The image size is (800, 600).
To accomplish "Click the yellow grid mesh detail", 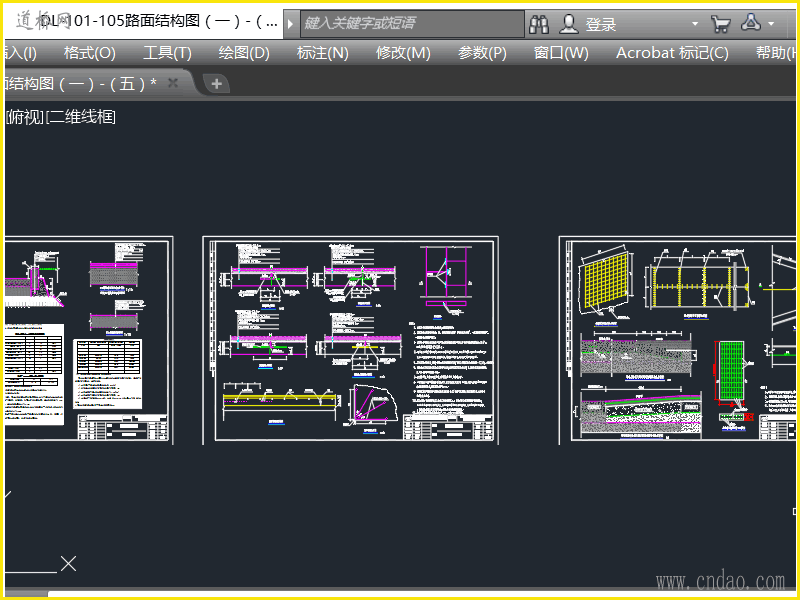I will coord(605,282).
